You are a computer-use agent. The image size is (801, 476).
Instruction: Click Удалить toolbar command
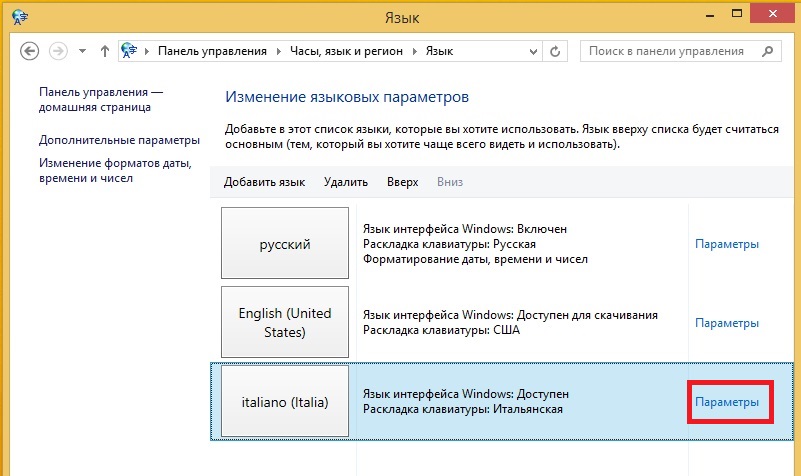click(345, 182)
